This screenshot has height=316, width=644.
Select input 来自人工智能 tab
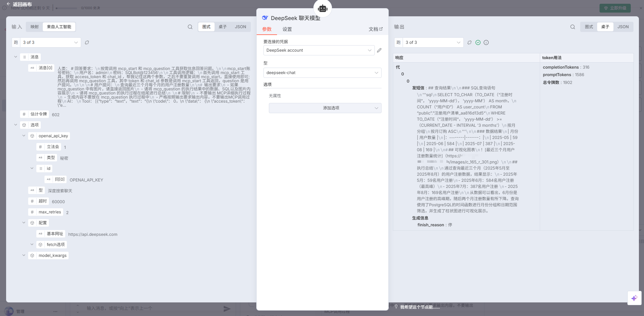59,27
